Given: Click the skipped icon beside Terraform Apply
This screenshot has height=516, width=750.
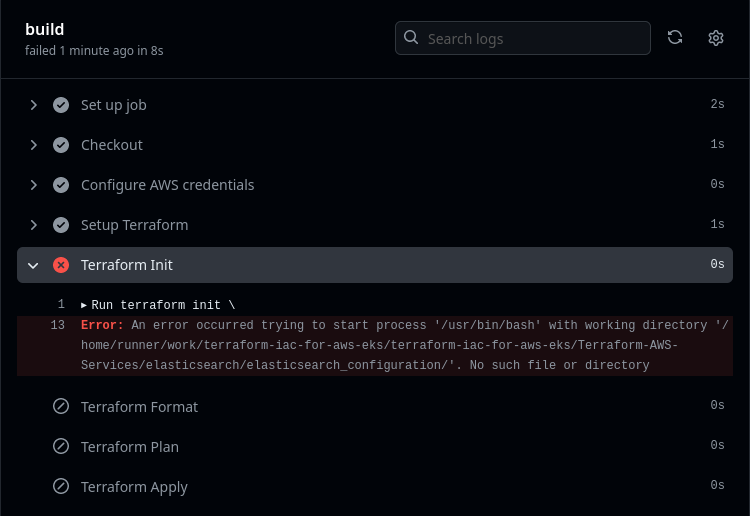Looking at the screenshot, I should [61, 487].
